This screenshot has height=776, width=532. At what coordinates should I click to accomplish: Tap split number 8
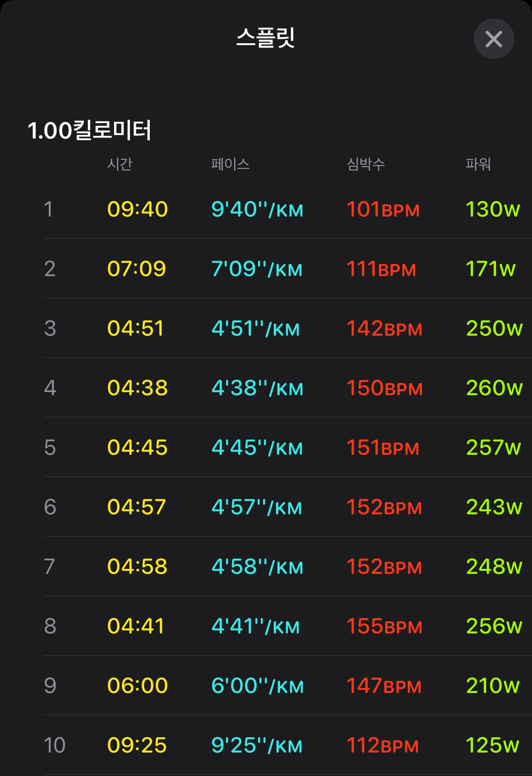(50, 626)
